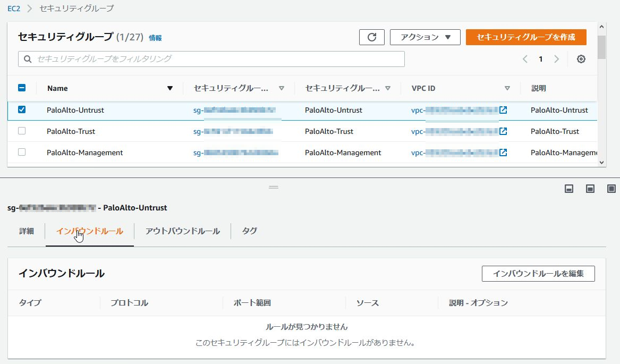Click the security group filter search field
This screenshot has height=364, width=620.
[211, 59]
